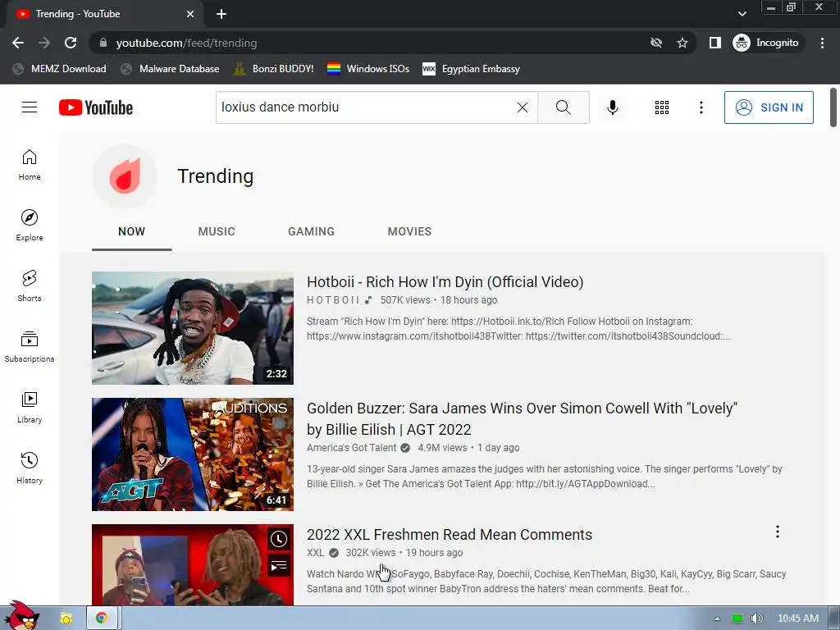Click the address bar URL

[x=186, y=43]
